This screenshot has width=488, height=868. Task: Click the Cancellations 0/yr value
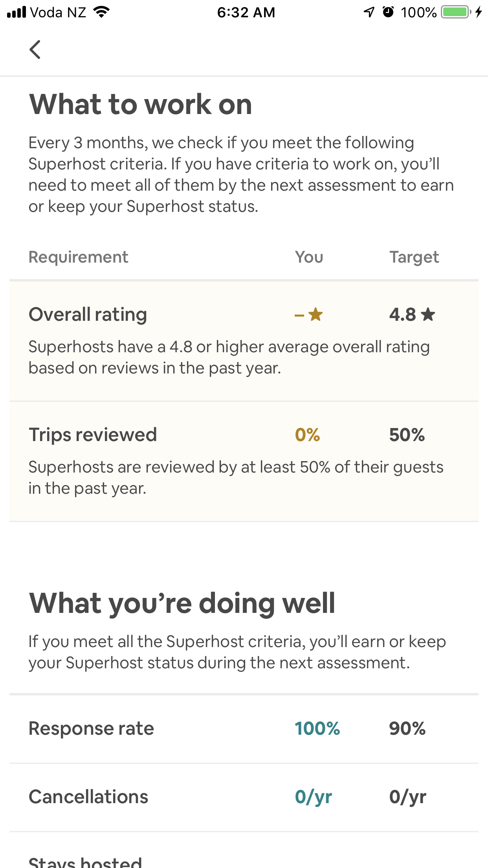pos(313,796)
